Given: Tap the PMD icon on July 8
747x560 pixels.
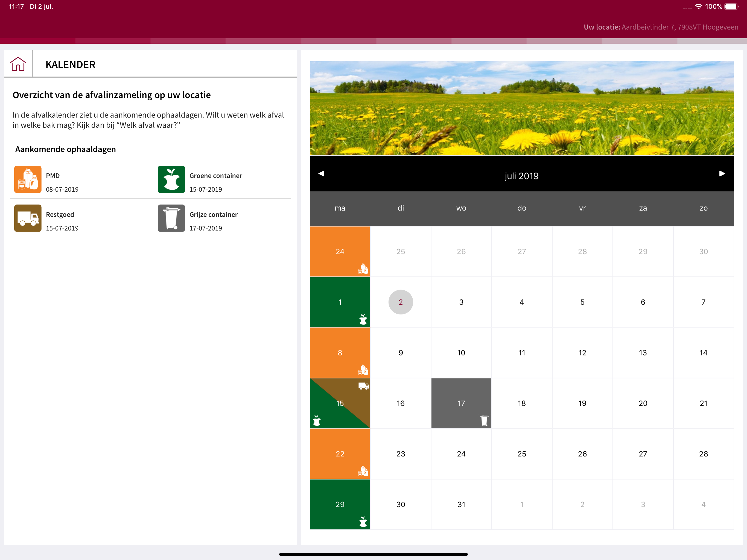Looking at the screenshot, I should (363, 370).
